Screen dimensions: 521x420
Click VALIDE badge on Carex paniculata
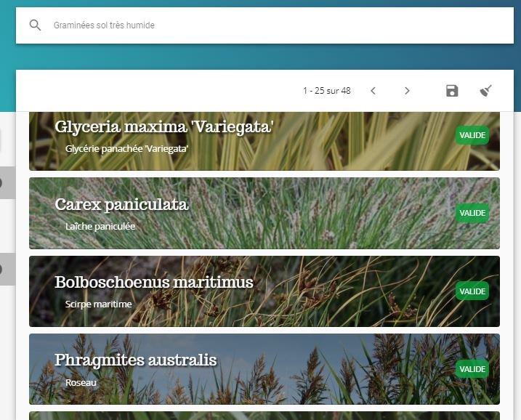pyautogui.click(x=472, y=213)
